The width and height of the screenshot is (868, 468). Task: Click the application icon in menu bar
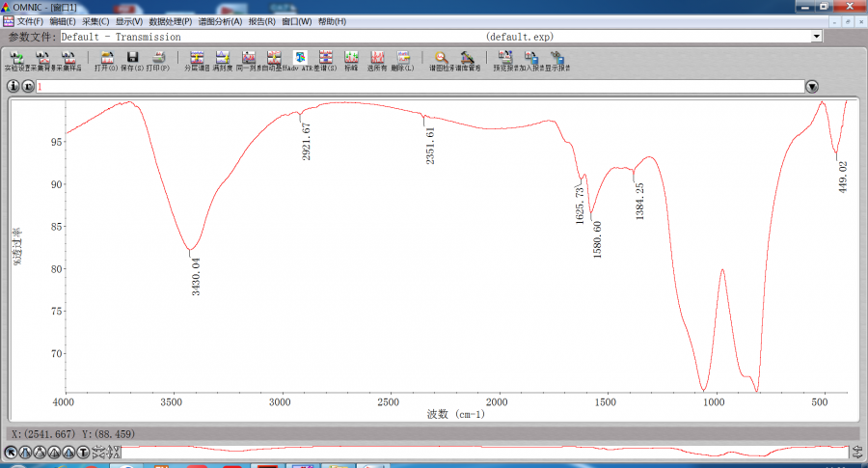coord(9,21)
